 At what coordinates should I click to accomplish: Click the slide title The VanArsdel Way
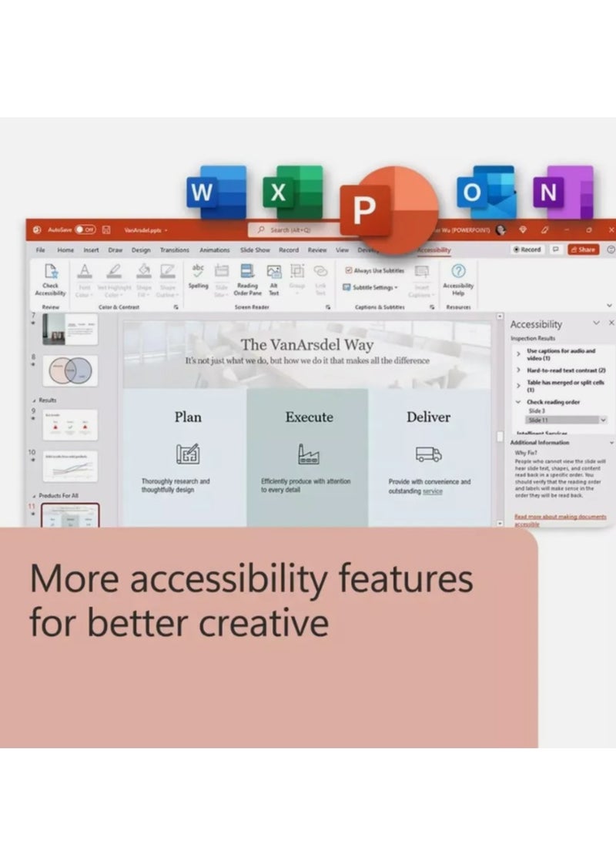point(306,344)
